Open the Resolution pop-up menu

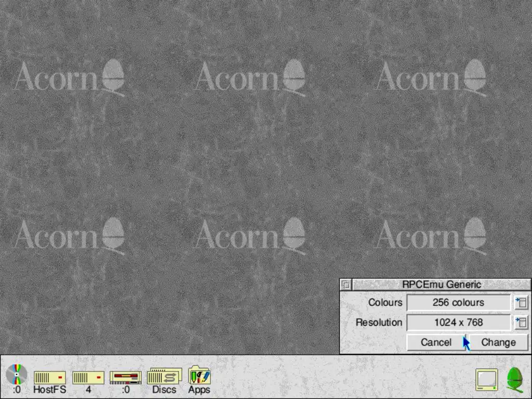click(x=521, y=322)
